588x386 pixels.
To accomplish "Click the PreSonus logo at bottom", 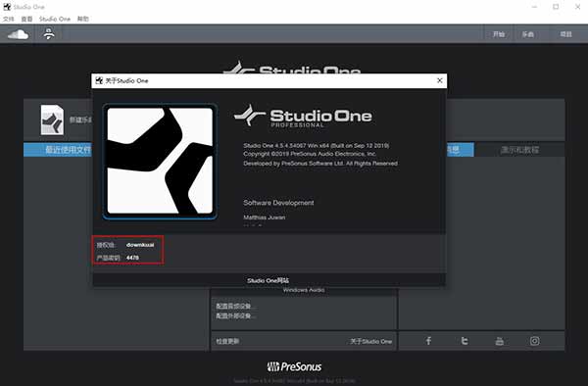I will coord(294,366).
